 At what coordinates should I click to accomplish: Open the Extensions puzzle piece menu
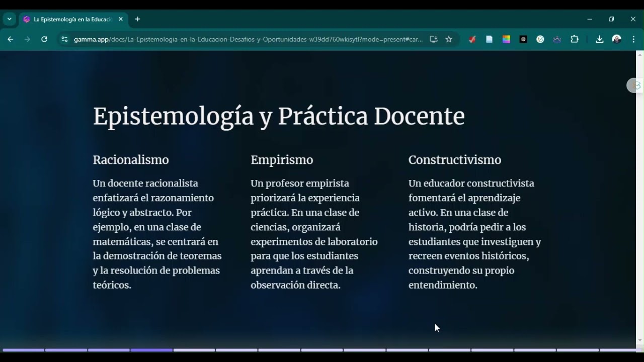pos(575,39)
